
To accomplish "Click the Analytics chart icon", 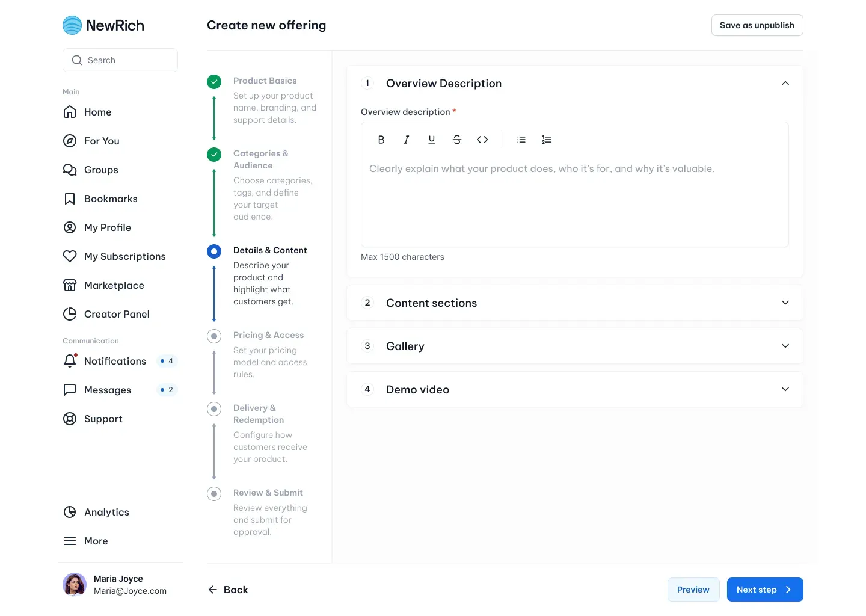I will tap(70, 512).
